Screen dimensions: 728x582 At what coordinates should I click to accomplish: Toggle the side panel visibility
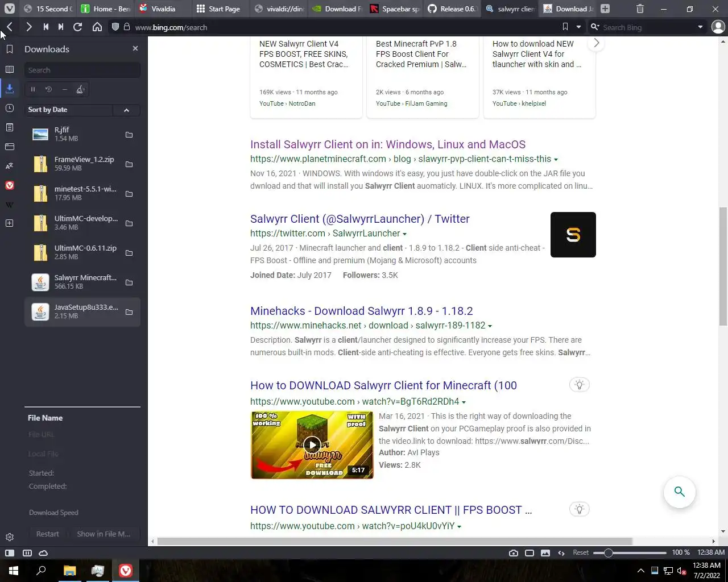coord(10,553)
